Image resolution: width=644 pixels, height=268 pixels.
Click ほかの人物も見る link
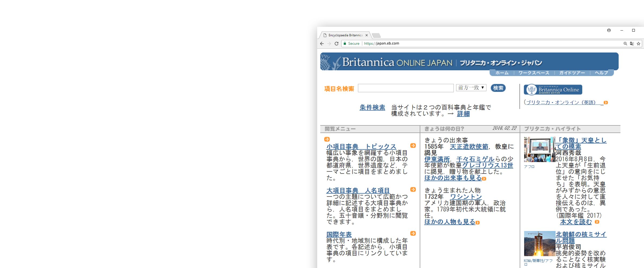point(450,222)
